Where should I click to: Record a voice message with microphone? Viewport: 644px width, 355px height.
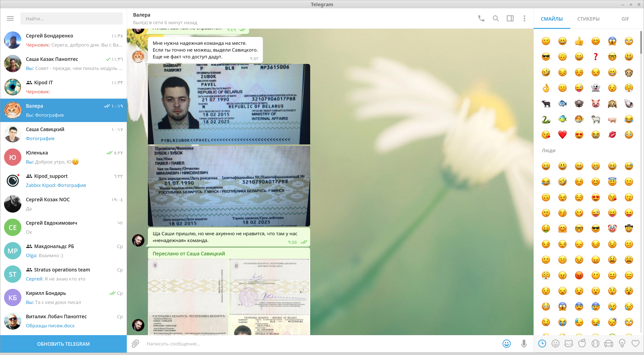click(524, 344)
